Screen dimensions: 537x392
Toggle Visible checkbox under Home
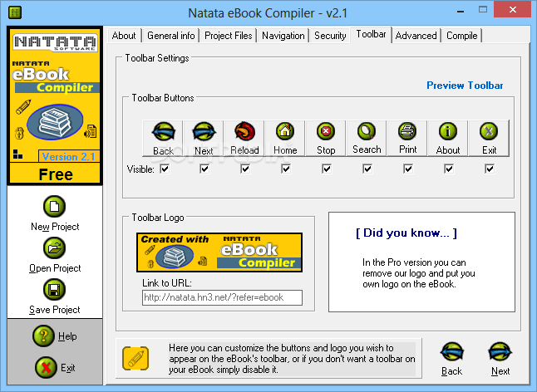click(x=286, y=169)
